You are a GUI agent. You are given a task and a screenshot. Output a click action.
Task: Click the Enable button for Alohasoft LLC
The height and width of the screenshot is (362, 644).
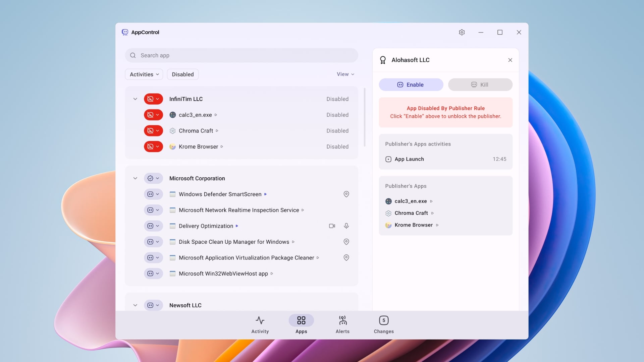(x=411, y=85)
